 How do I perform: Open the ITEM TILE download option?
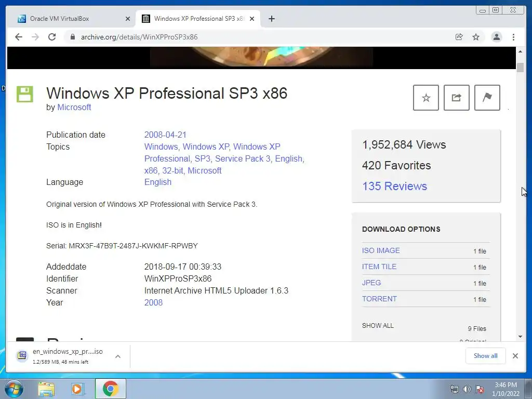[379, 267]
